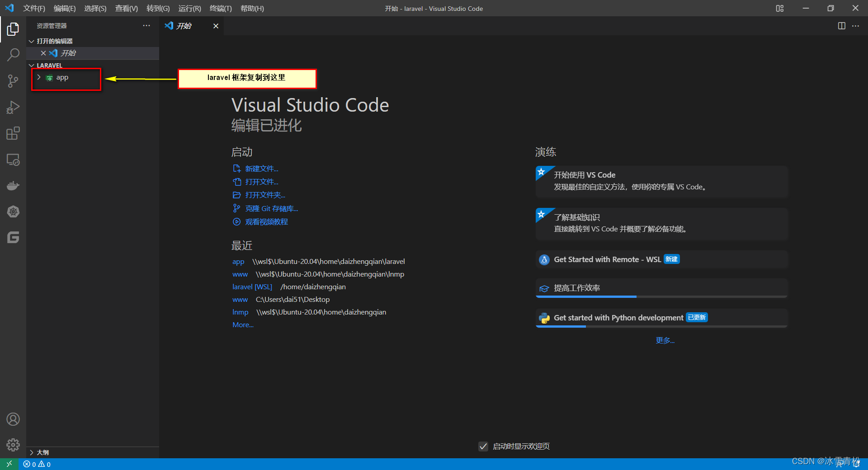Open the Run and Debug view
Screen dimensions: 868x470
click(x=13, y=108)
